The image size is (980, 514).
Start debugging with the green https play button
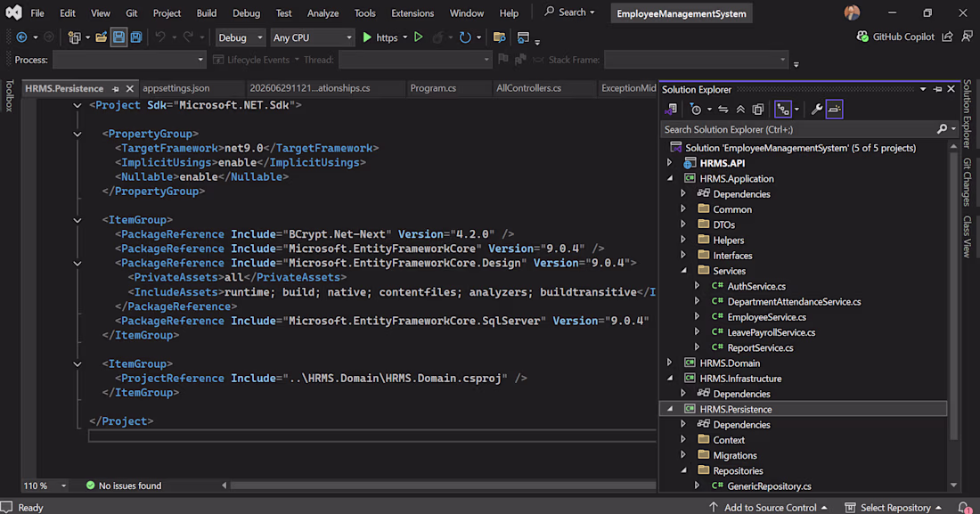tap(367, 37)
